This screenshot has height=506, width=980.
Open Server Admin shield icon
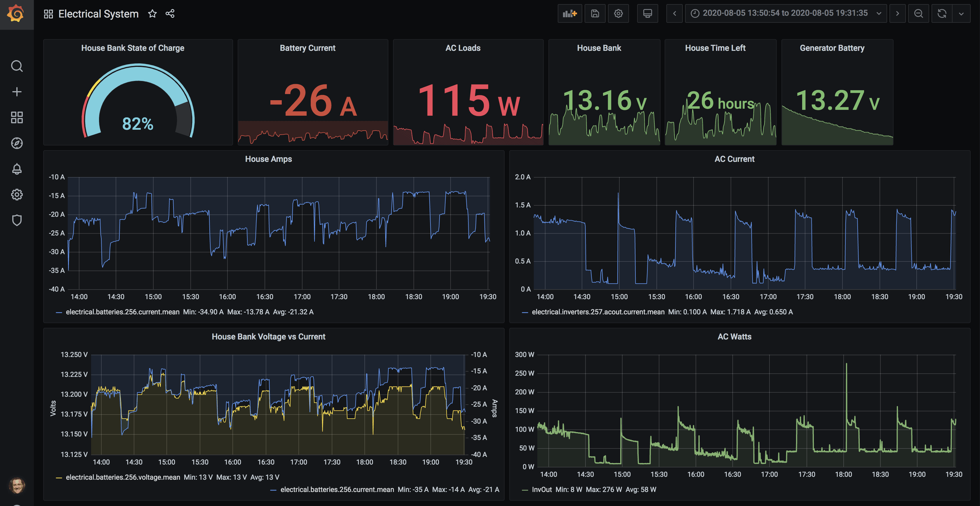pyautogui.click(x=17, y=220)
